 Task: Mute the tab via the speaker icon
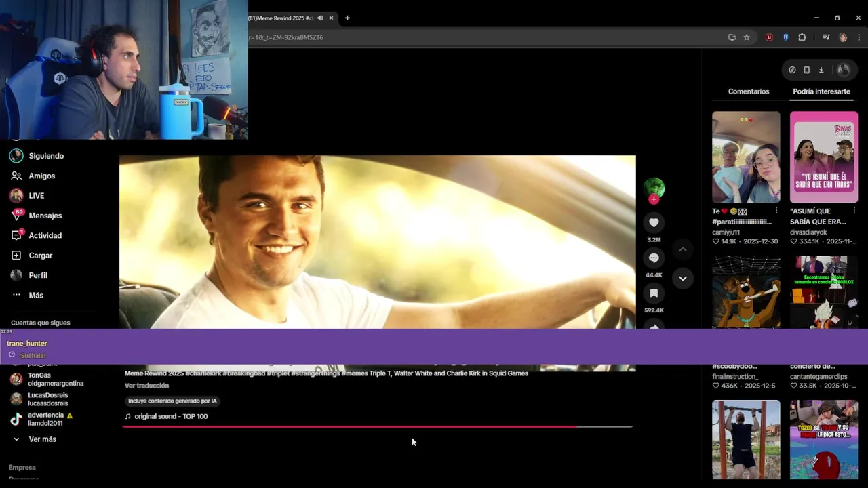point(320,18)
